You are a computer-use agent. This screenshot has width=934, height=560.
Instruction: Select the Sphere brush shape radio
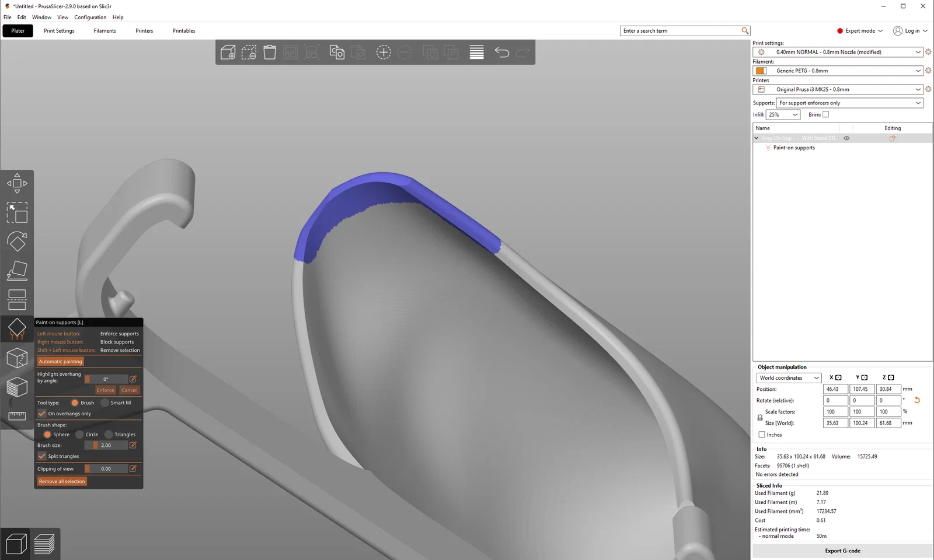(x=47, y=435)
